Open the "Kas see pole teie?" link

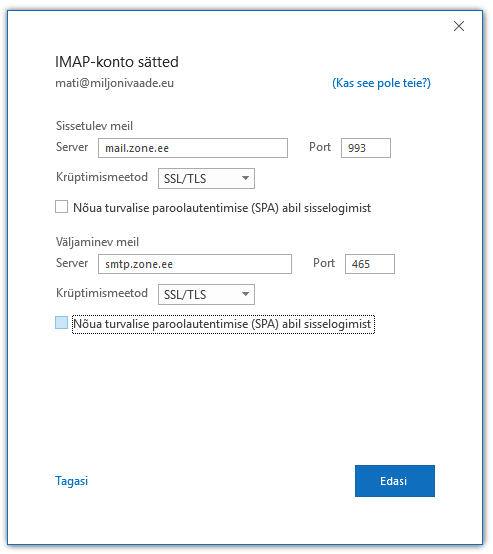coord(381,83)
